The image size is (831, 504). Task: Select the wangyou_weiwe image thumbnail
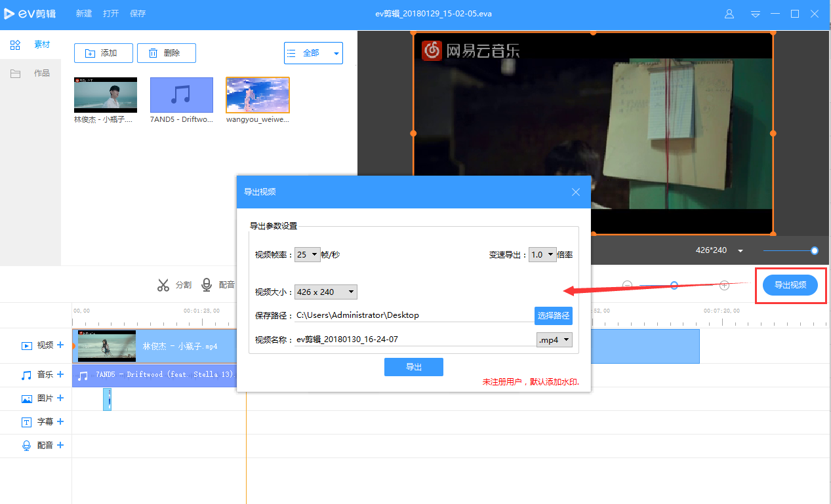pos(258,95)
